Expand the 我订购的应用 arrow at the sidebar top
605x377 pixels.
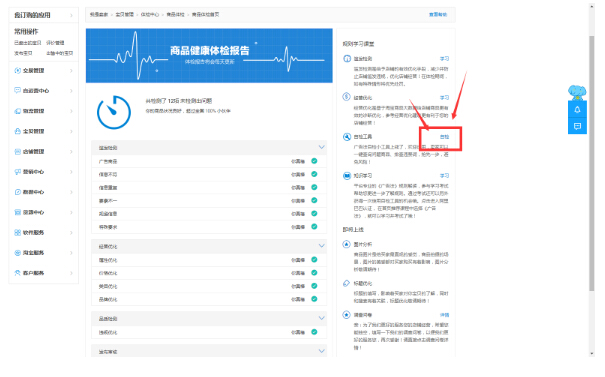tap(71, 15)
